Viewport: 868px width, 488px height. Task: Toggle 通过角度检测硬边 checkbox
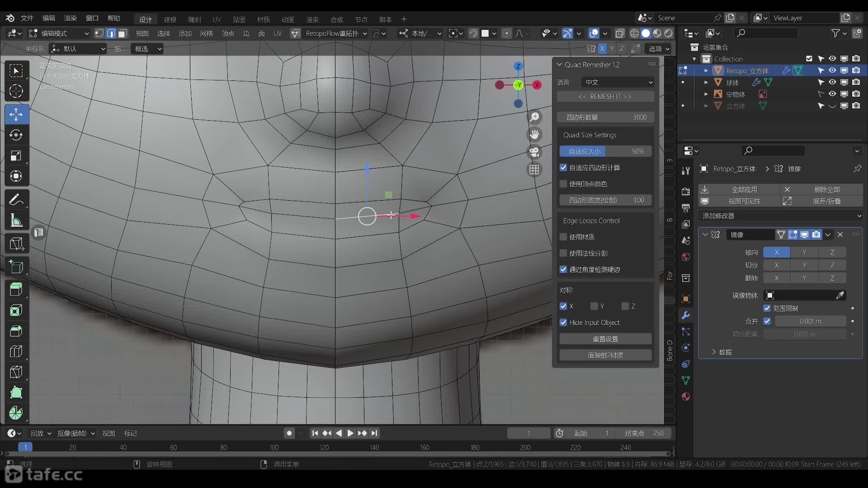[x=563, y=269]
